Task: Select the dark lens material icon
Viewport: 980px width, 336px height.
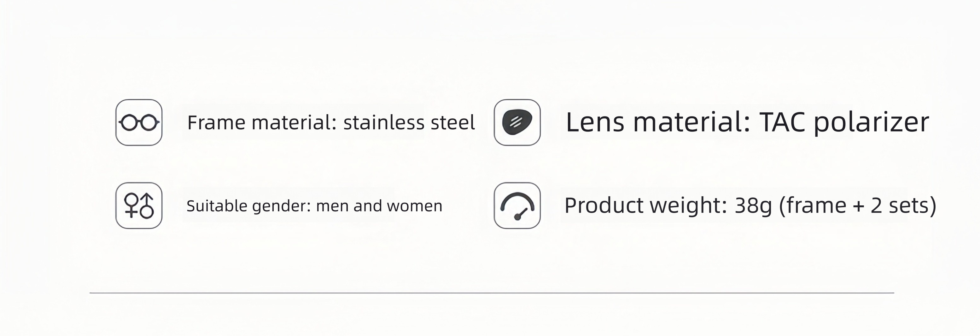Action: pos(517,122)
